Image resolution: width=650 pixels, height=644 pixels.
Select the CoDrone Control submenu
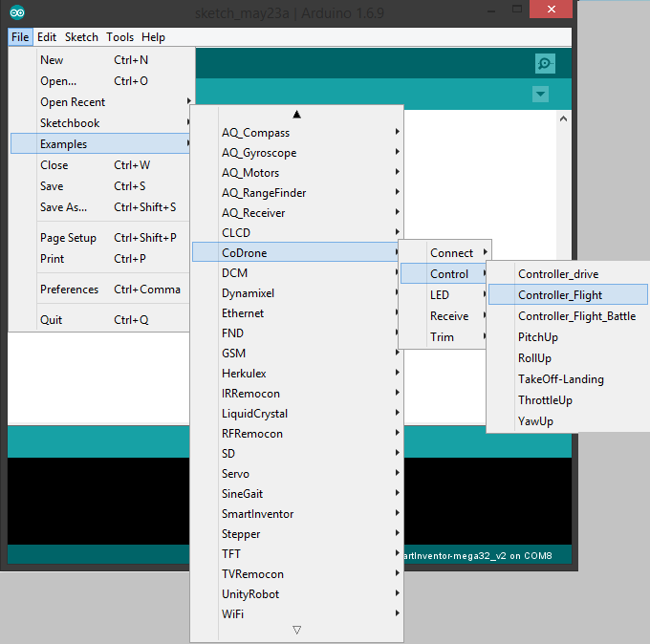445,274
